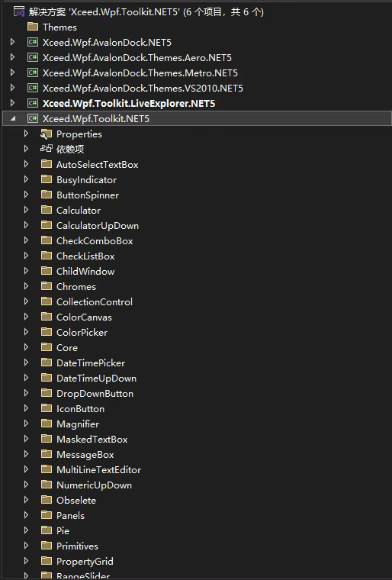Viewport: 392px width, 580px height.
Task: Expand the PropertyGrid folder arrow
Action: [x=26, y=561]
